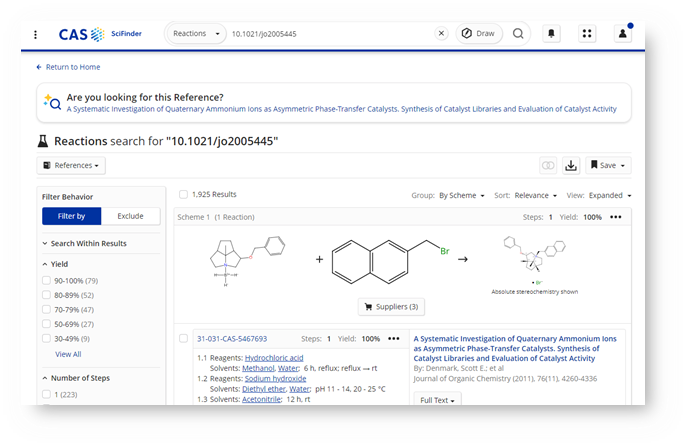Click the Acetonitrile solvent link

point(262,399)
